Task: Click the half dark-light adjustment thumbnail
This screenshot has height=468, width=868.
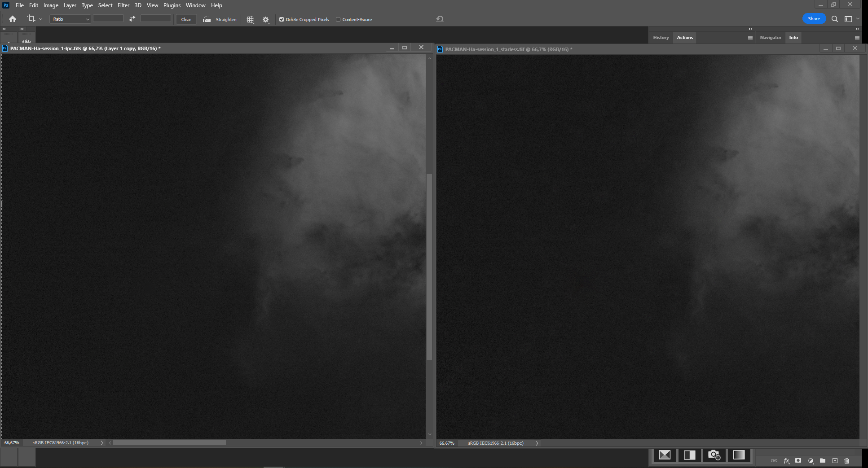Action: [689, 455]
